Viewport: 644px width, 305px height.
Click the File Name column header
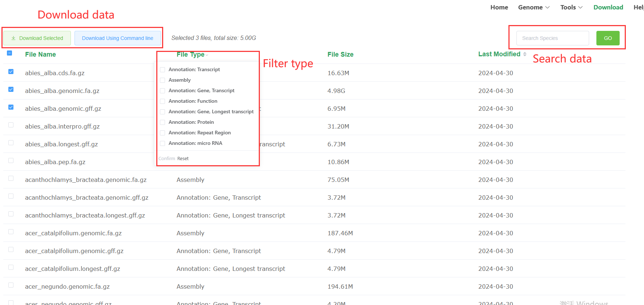click(40, 54)
